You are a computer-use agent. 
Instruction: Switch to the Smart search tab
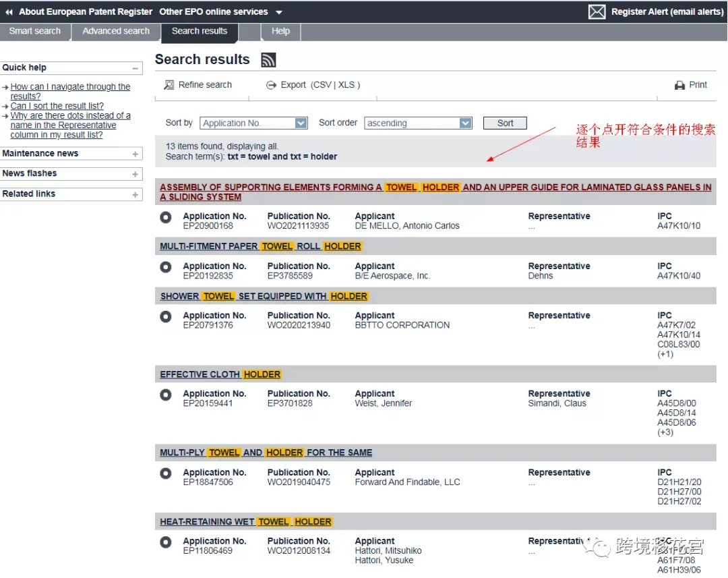(35, 31)
